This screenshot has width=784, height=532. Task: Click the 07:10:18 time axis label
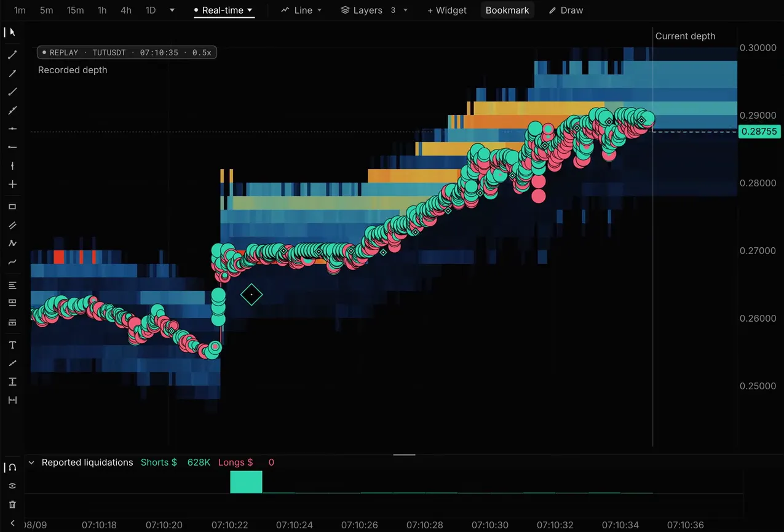(98, 525)
